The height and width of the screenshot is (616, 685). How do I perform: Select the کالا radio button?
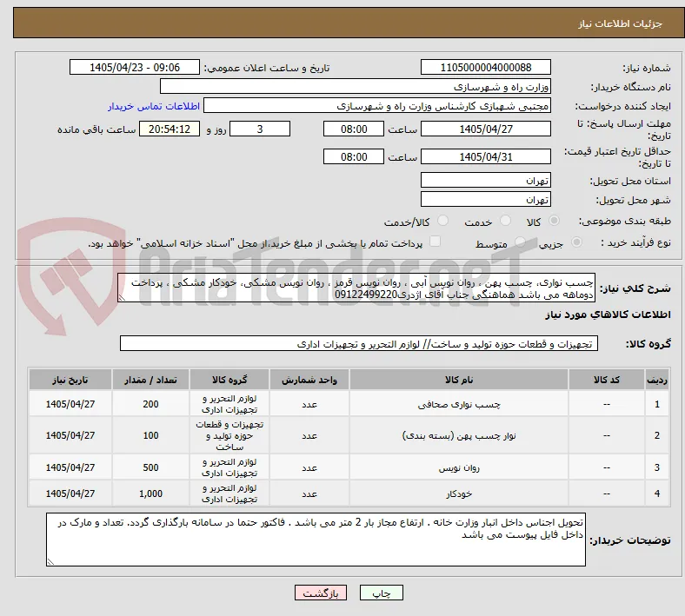[x=554, y=221]
